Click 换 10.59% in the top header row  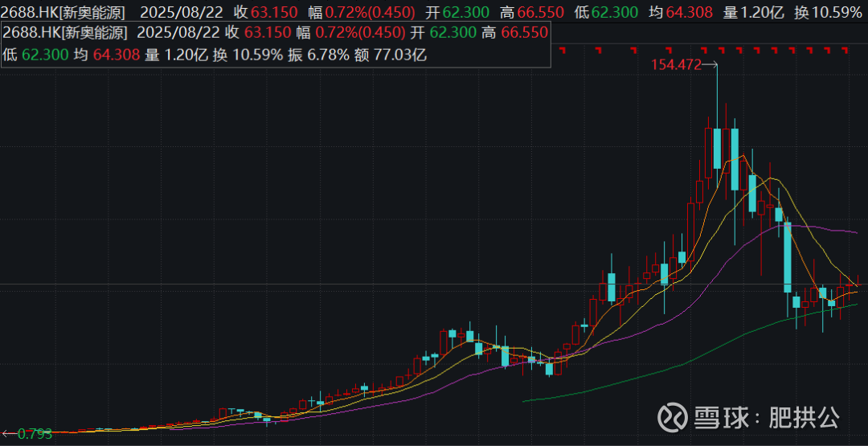pyautogui.click(x=828, y=11)
